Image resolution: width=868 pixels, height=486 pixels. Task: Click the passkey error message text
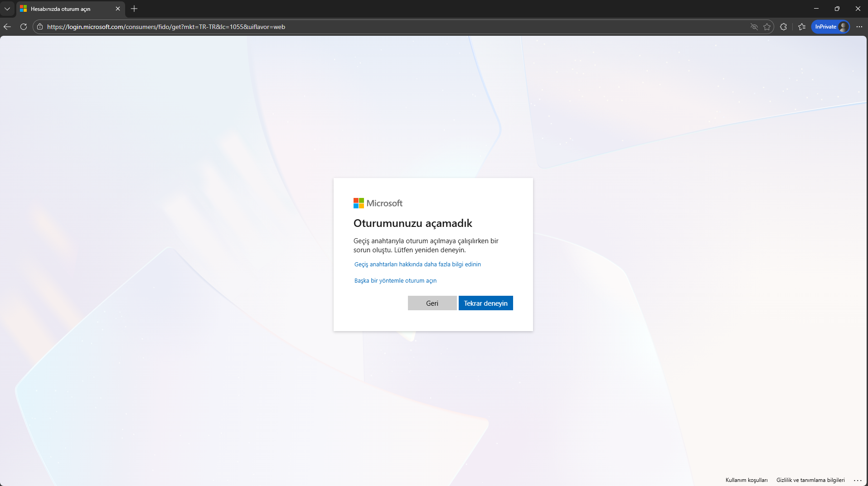426,245
